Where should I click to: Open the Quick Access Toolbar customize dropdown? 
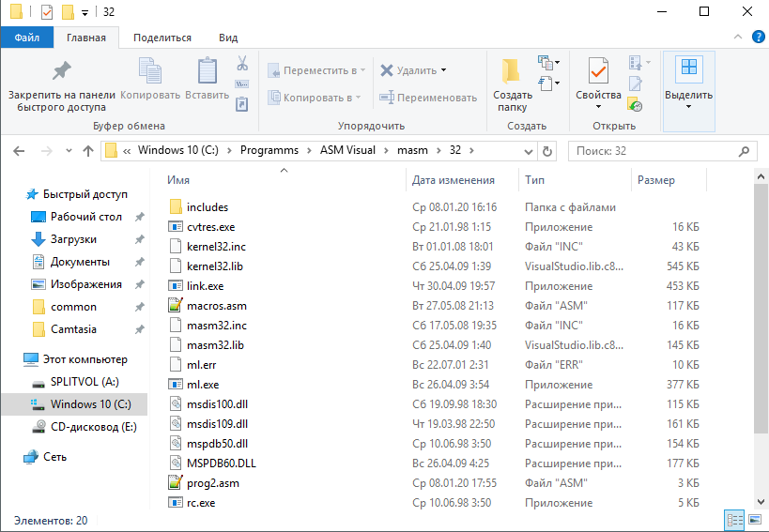click(x=85, y=12)
